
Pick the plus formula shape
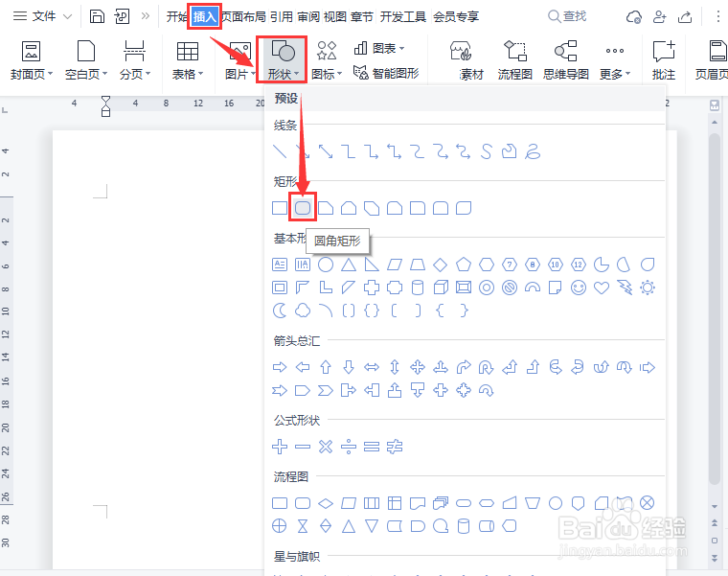pos(280,447)
